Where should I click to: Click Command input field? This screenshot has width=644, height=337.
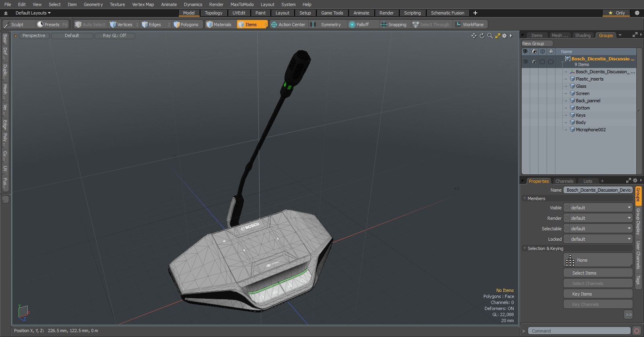[579, 331]
